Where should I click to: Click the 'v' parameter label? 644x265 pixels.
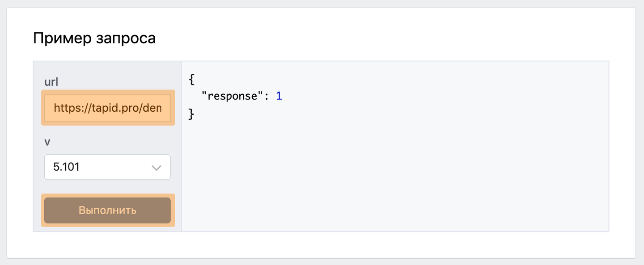(x=47, y=142)
